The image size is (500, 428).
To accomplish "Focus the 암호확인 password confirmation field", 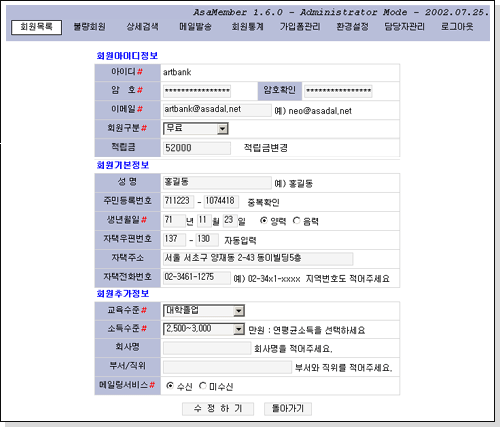I will (x=338, y=91).
